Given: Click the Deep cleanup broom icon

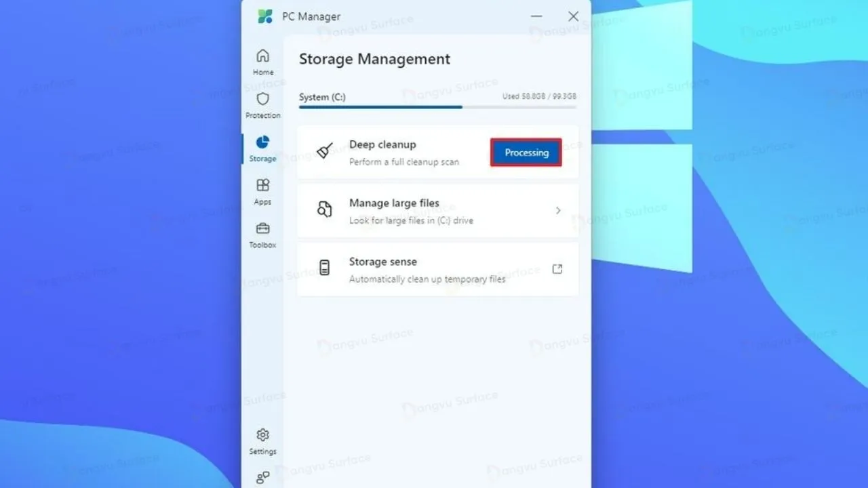Looking at the screenshot, I should (325, 151).
